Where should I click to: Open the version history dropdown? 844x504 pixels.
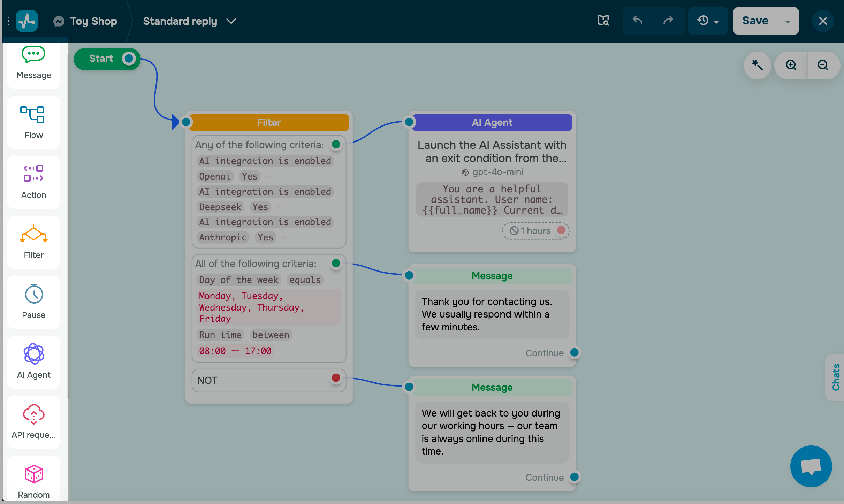(x=708, y=21)
